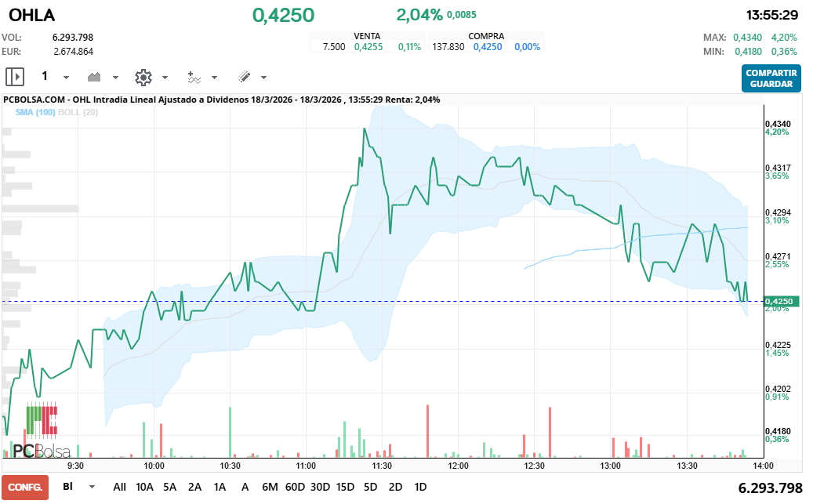Switch to the 1D timeframe tab
Image resolution: width=813 pixels, height=504 pixels.
point(419,487)
